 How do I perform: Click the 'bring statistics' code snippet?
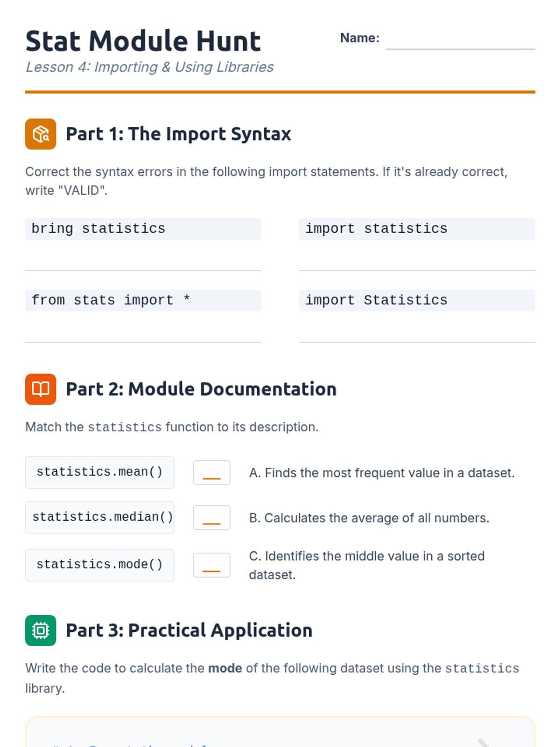tap(143, 229)
